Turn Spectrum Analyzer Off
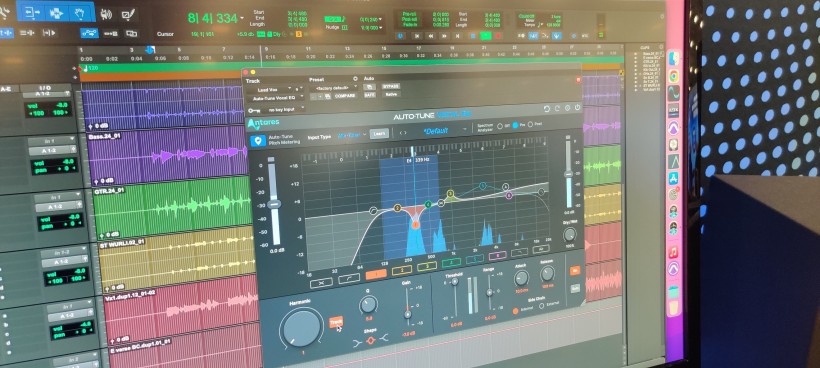This screenshot has width=820, height=368. [x=499, y=125]
